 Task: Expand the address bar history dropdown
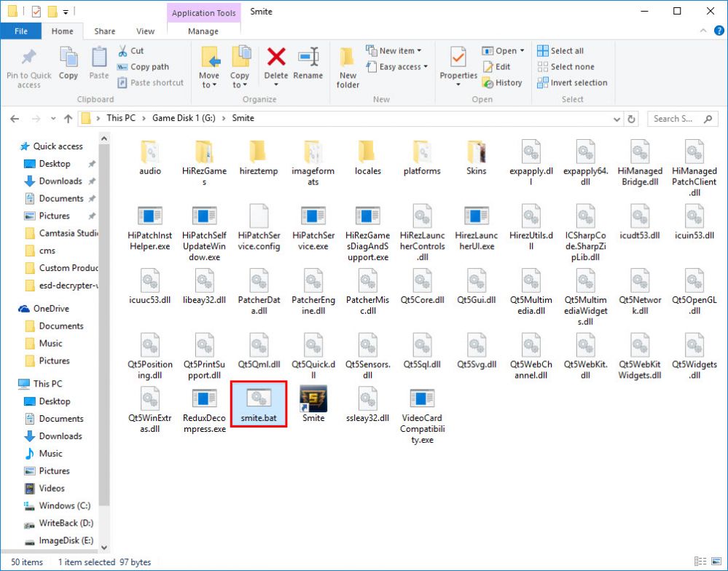tap(617, 118)
